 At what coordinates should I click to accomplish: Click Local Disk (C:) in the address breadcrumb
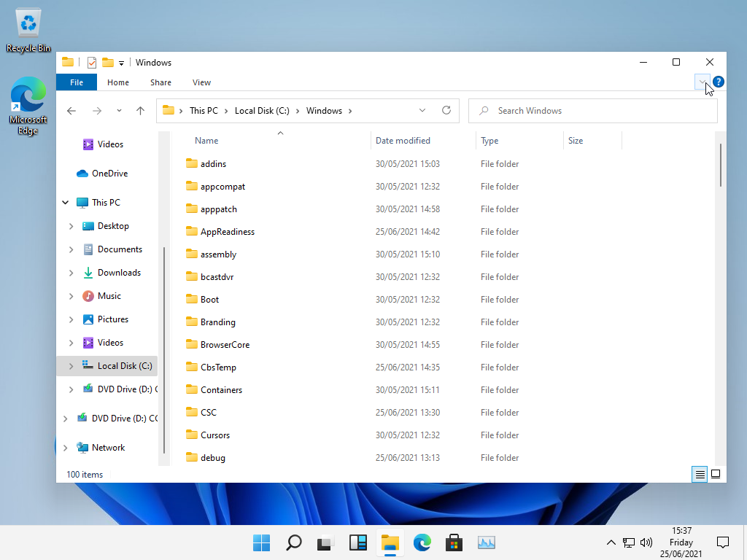262,111
